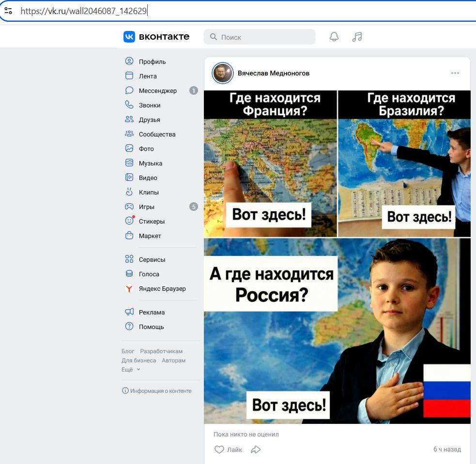Click the Мессенджер chat bubble icon
Image resolution: width=476 pixels, height=464 pixels.
(129, 90)
